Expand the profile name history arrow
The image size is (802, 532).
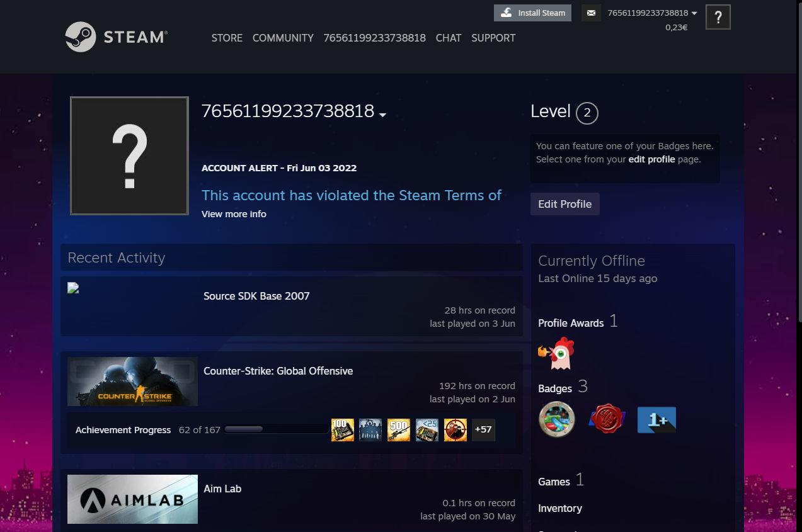382,115
